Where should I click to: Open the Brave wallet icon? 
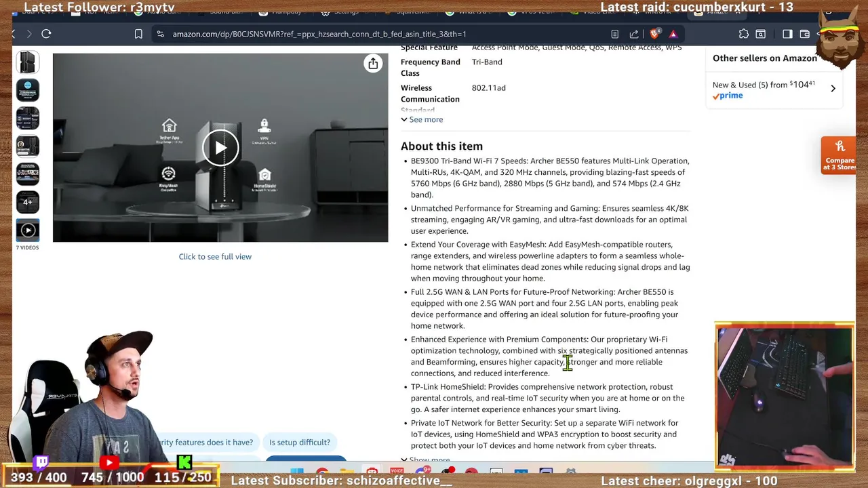[805, 34]
